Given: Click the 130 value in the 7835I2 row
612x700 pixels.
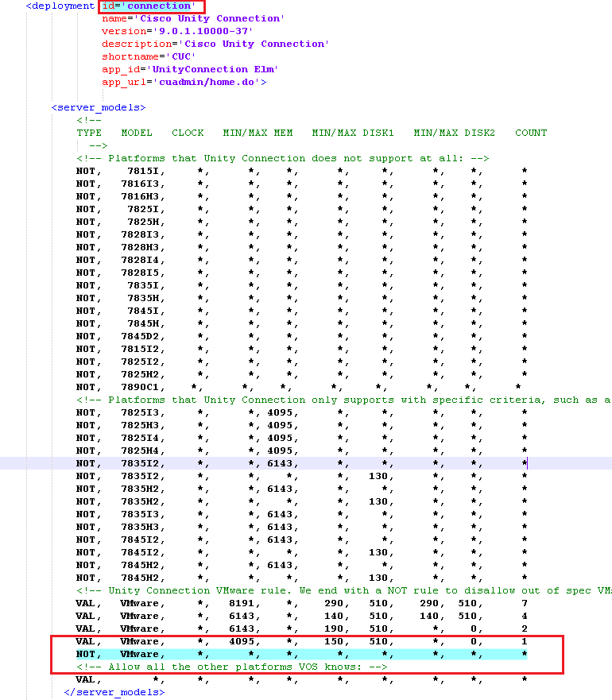Looking at the screenshot, I should click(x=378, y=477).
